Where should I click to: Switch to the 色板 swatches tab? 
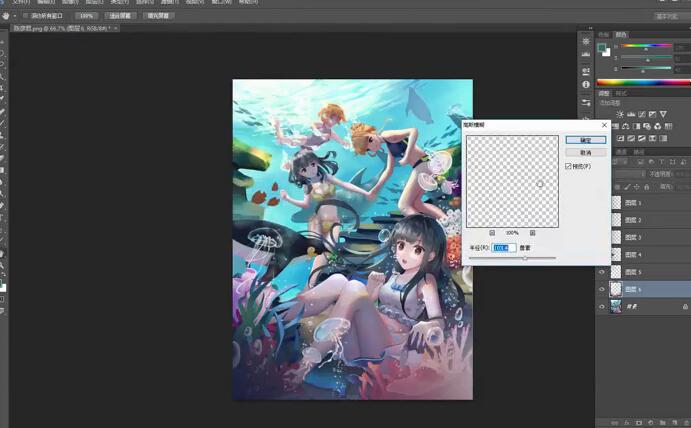pyautogui.click(x=603, y=34)
